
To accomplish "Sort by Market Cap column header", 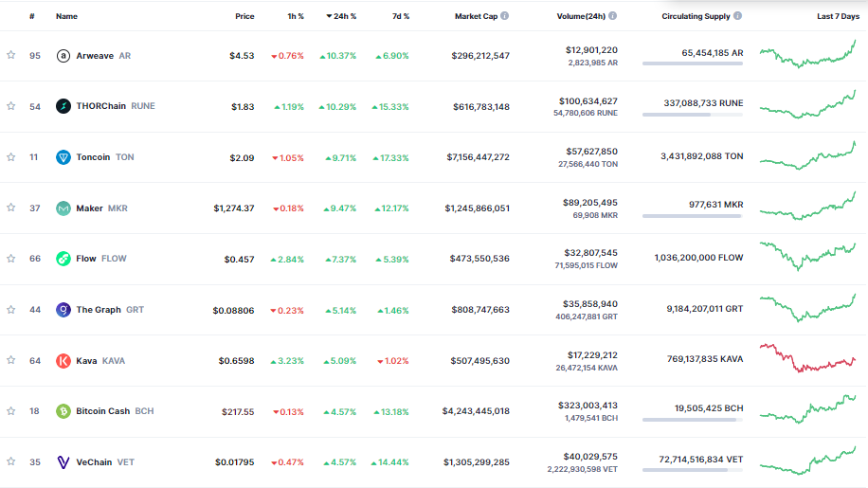I will (x=476, y=17).
